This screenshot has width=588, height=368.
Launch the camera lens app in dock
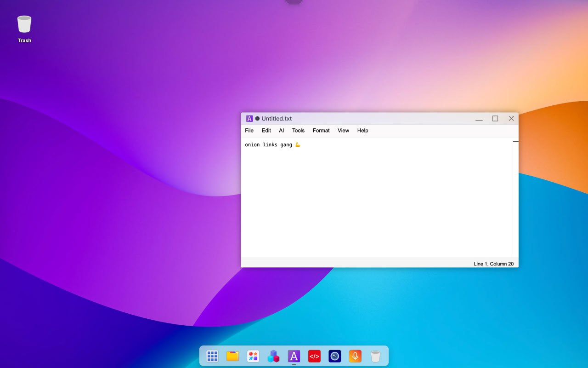(x=335, y=356)
